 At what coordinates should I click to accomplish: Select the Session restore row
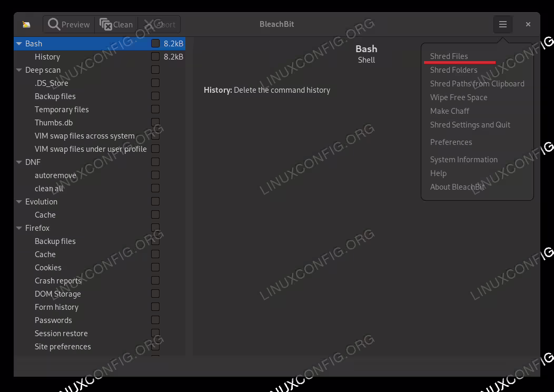100,334
